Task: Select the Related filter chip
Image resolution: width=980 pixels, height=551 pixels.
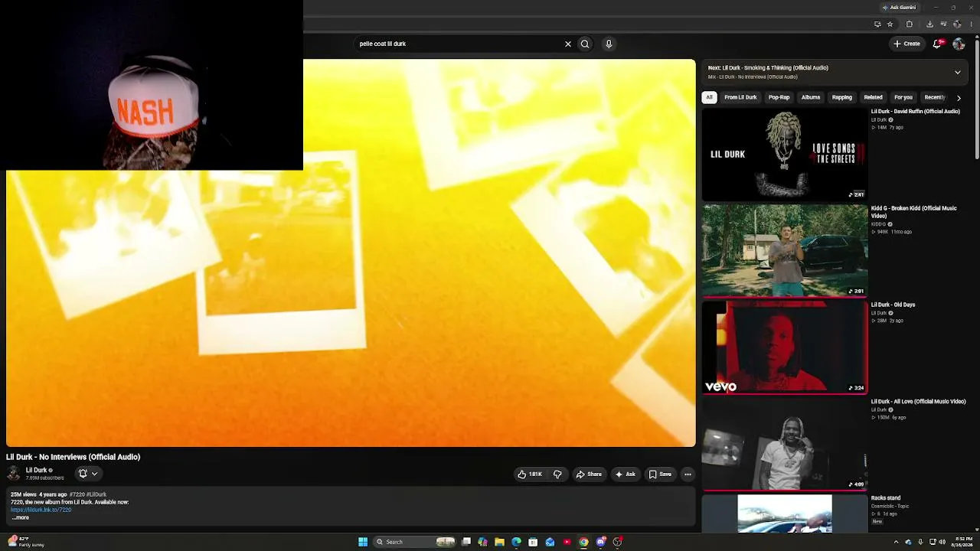Action: coord(873,97)
